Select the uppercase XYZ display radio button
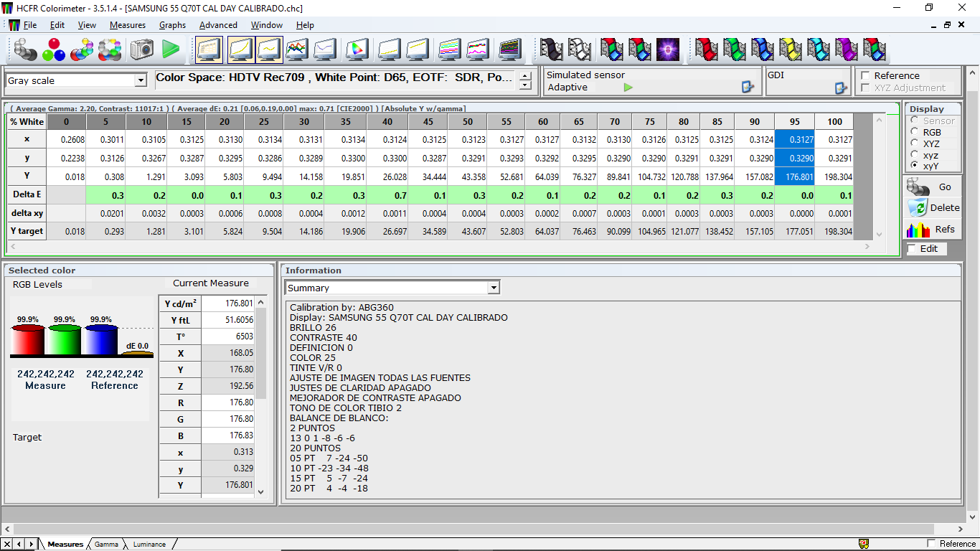Screen dimensions: 980x551 pos(914,143)
